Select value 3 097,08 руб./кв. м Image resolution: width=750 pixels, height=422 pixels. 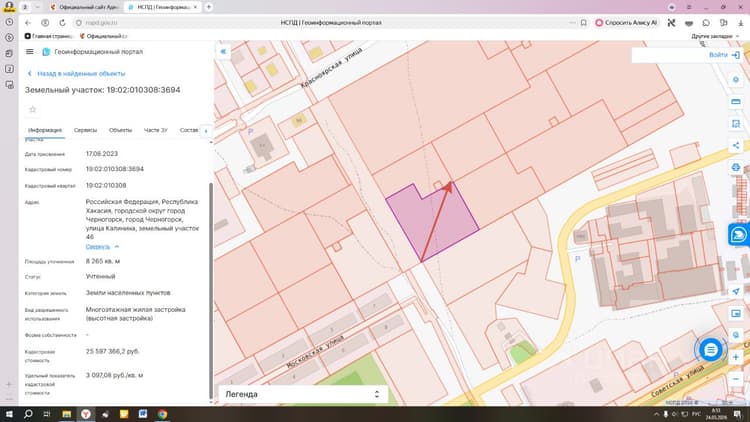pyautogui.click(x=114, y=375)
